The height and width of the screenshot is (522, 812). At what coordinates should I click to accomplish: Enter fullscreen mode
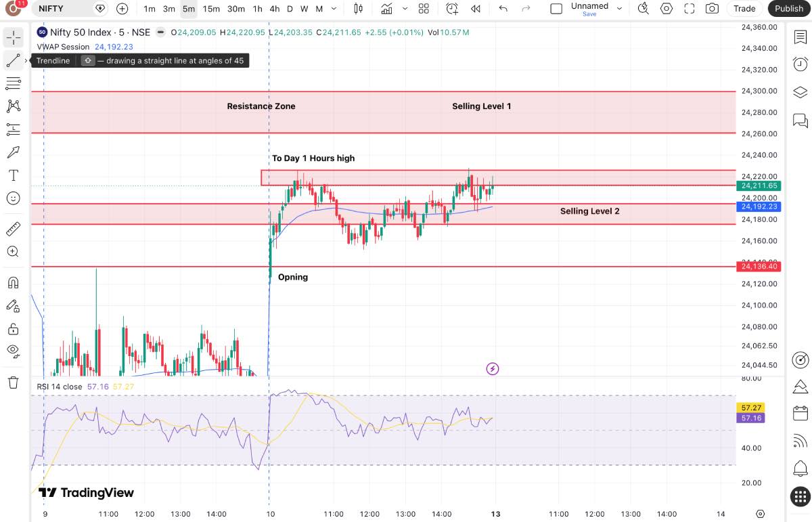coord(690,9)
